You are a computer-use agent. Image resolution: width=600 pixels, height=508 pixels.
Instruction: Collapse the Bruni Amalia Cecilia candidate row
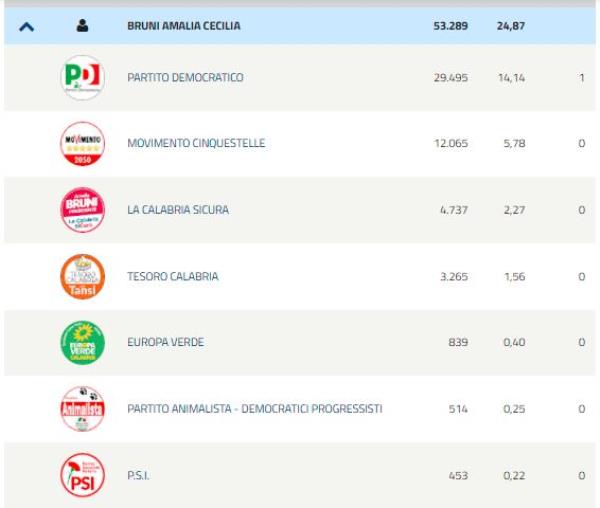pyautogui.click(x=27, y=26)
